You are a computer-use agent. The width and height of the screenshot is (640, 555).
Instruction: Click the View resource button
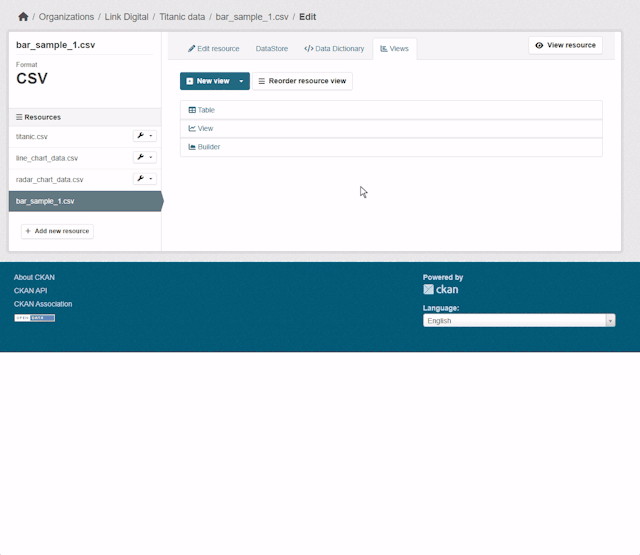565,45
